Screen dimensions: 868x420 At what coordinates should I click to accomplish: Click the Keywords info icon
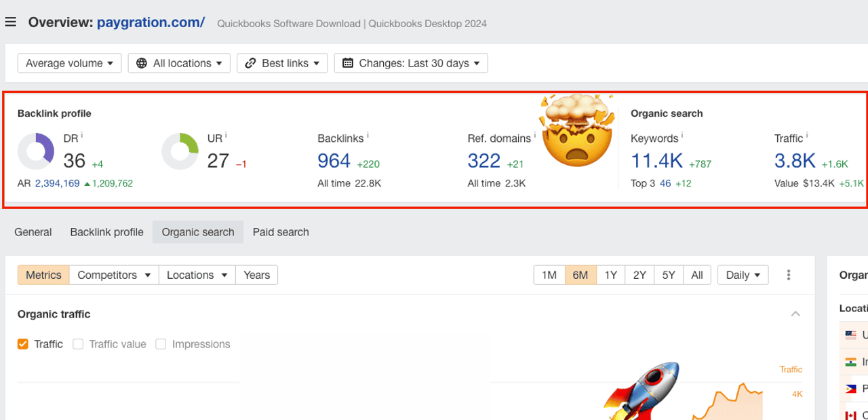682,136
